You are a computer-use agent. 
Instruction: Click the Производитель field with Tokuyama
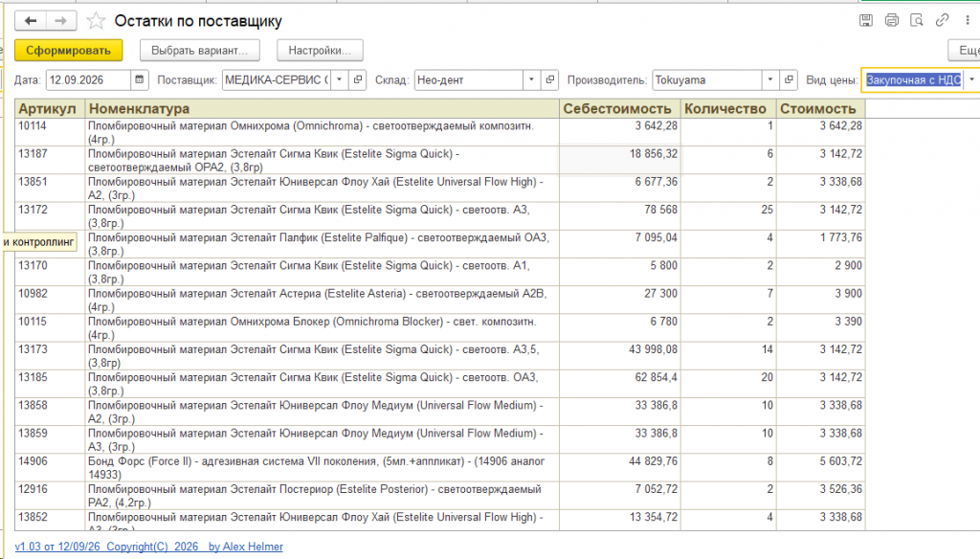707,80
